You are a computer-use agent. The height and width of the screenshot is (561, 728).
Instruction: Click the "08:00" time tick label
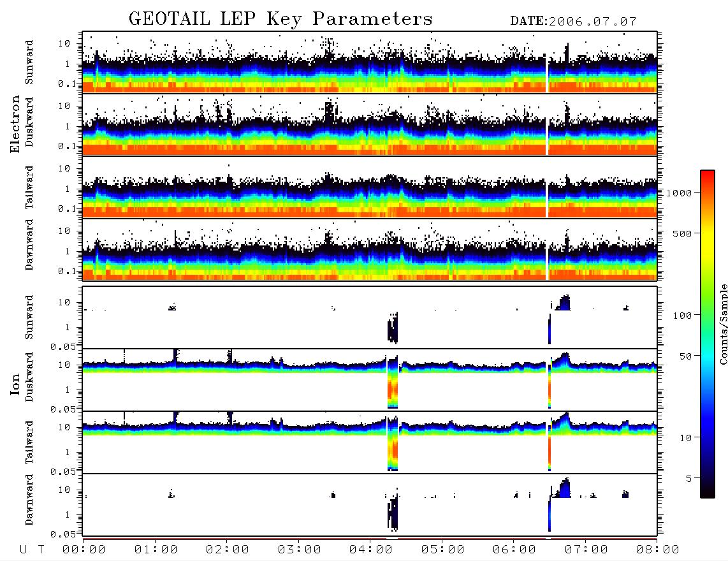tap(657, 550)
